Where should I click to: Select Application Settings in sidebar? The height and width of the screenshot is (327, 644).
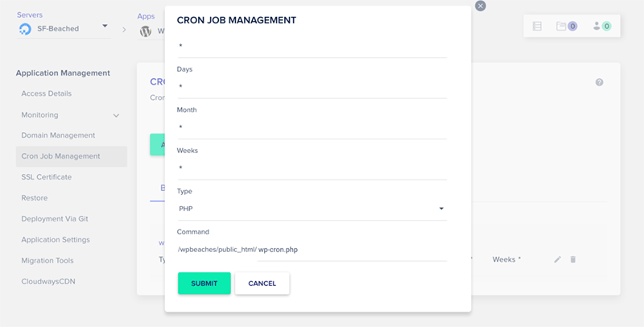[56, 239]
